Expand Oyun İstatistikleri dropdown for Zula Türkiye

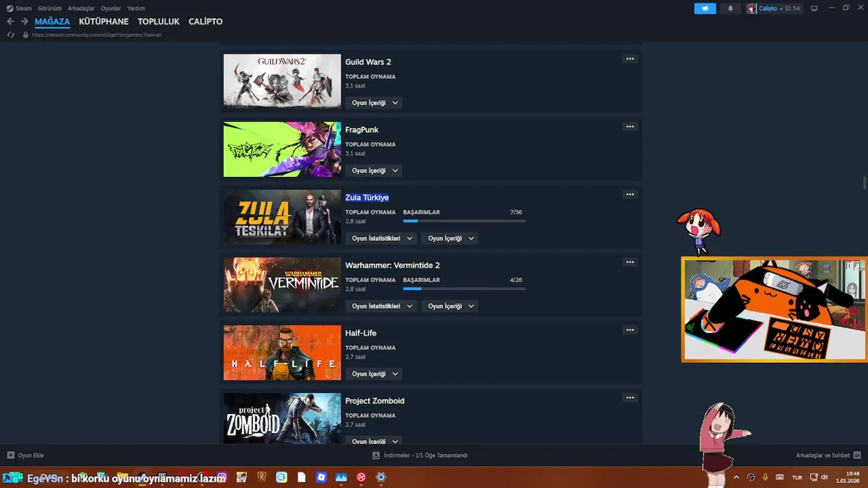point(382,239)
